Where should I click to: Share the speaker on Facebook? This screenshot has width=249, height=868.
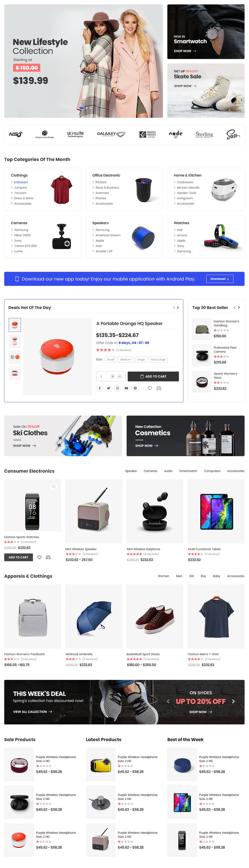point(99,388)
